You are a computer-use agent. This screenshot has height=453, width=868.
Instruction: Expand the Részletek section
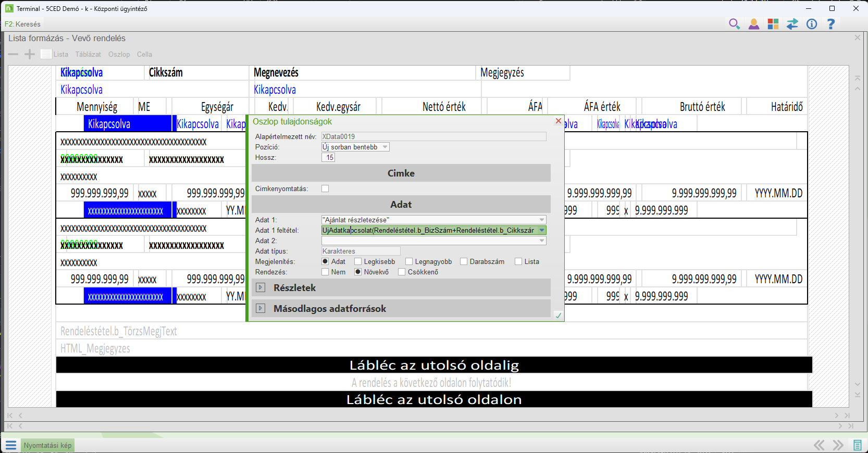(261, 287)
